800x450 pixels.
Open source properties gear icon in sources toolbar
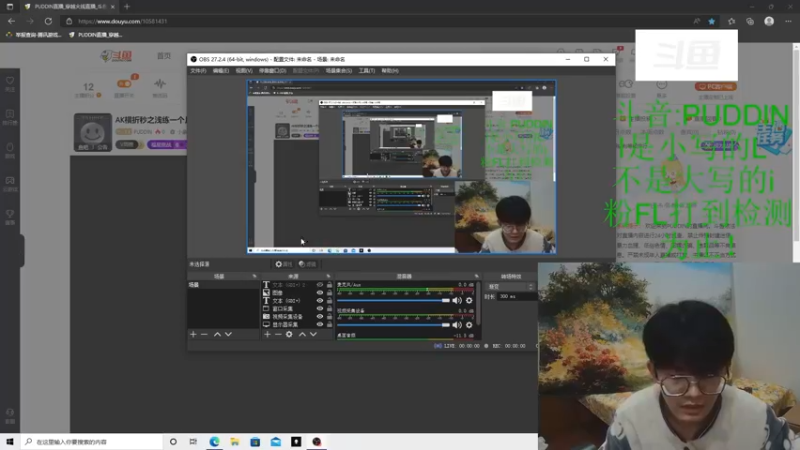[289, 334]
